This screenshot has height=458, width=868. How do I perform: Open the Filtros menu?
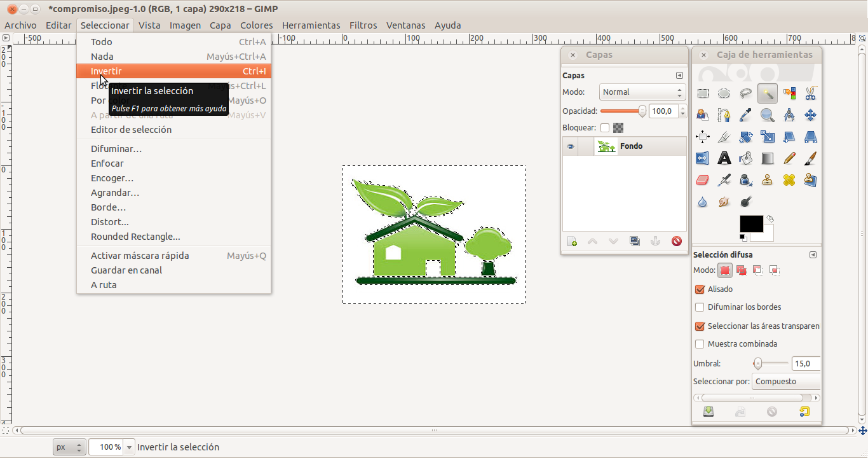[x=363, y=25]
